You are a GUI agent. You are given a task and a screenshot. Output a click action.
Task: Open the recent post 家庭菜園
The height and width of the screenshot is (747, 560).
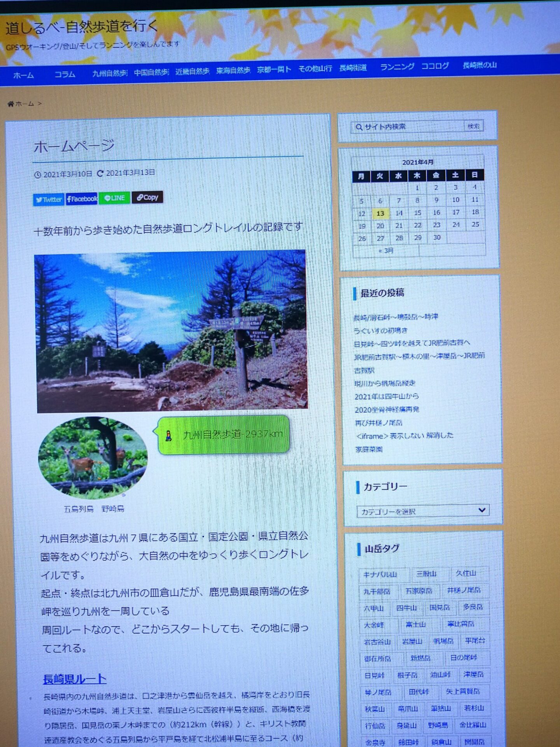click(x=369, y=449)
